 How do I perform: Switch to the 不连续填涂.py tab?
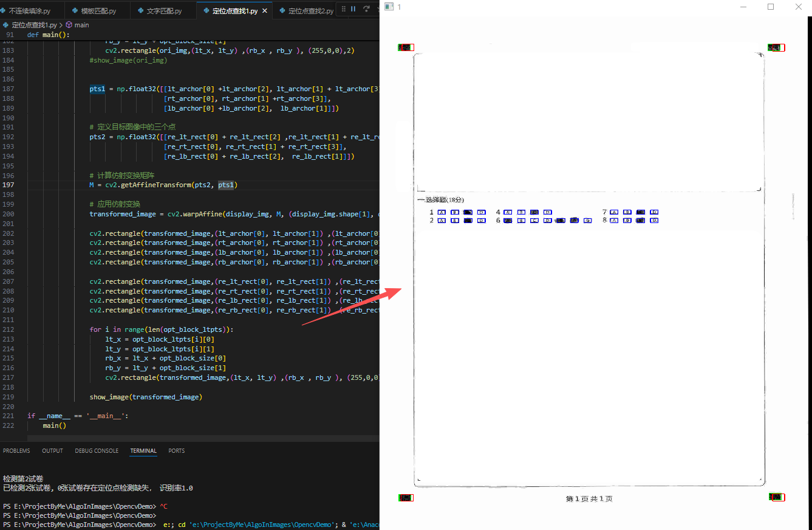click(32, 11)
